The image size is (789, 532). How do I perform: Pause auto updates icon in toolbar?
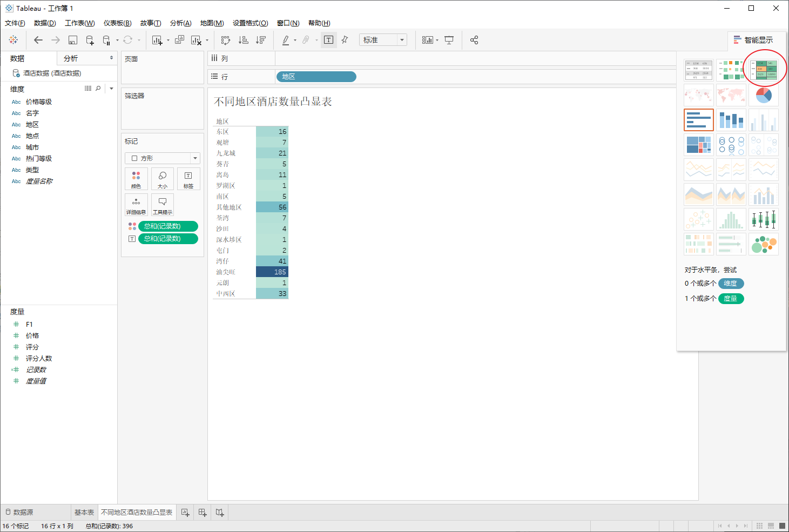(107, 40)
